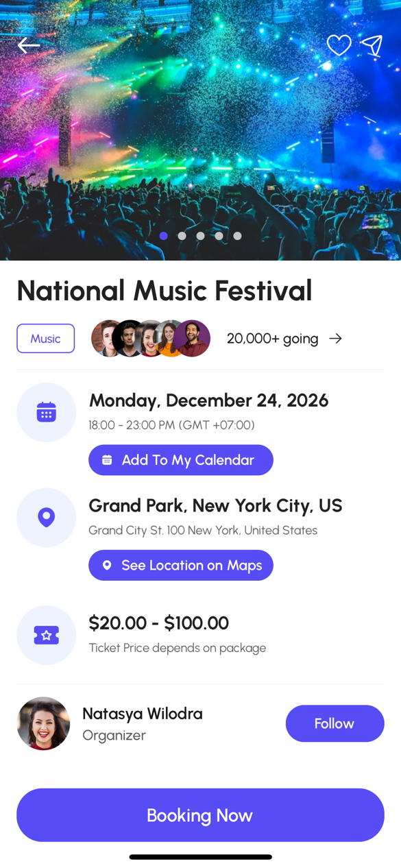Select the last carousel dot indicator
This screenshot has height=868, width=401.
coord(237,235)
